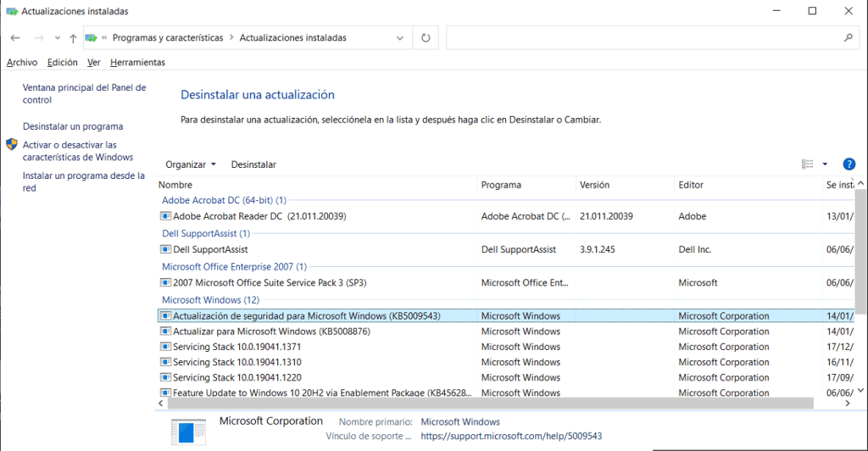This screenshot has height=451, width=868.
Task: Open help with the blue question icon
Action: click(x=849, y=164)
